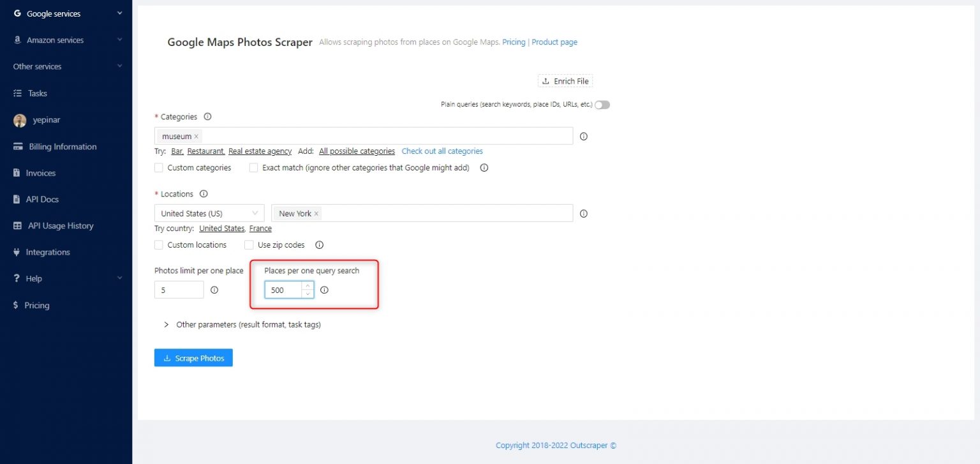Toggle the Plain queries switch
The width and height of the screenshot is (980, 464).
[x=602, y=105]
